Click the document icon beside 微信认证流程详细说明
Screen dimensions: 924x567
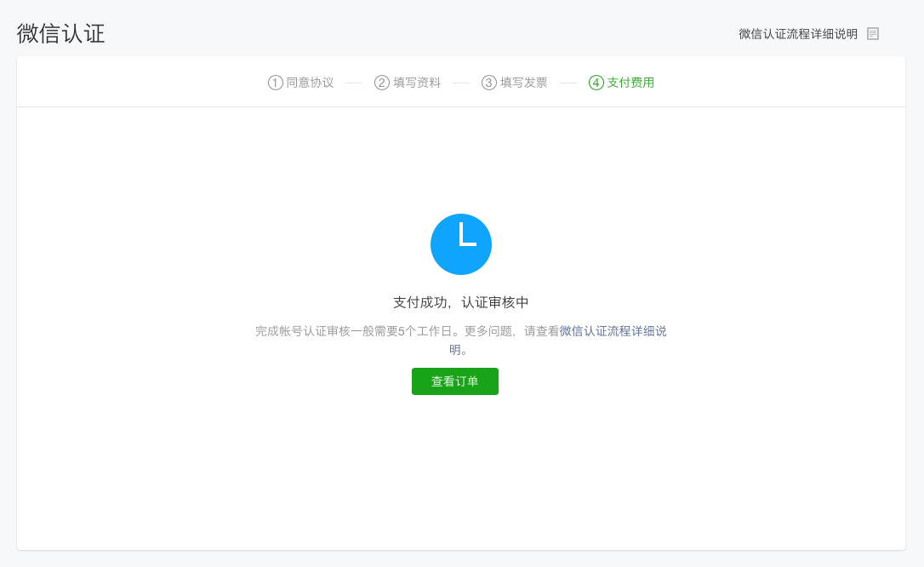873,33
